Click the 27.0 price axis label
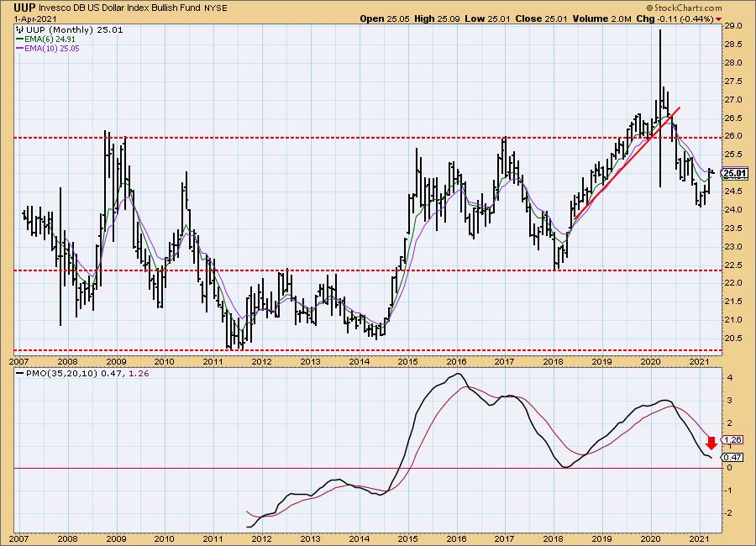 coord(732,100)
